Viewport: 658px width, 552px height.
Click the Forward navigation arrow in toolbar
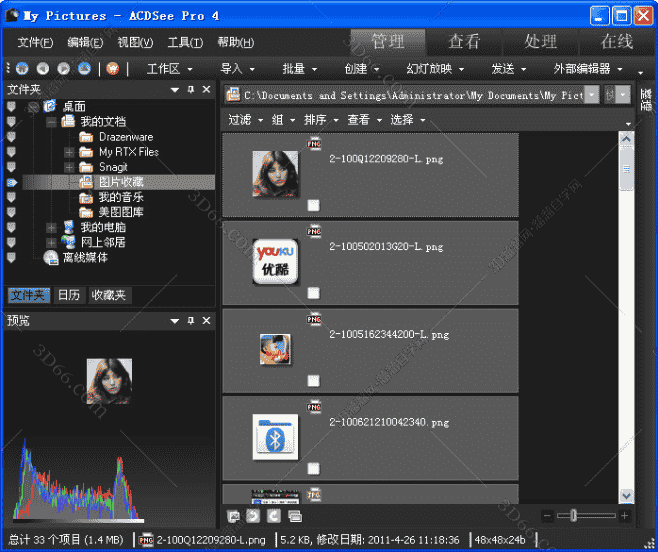tap(63, 69)
